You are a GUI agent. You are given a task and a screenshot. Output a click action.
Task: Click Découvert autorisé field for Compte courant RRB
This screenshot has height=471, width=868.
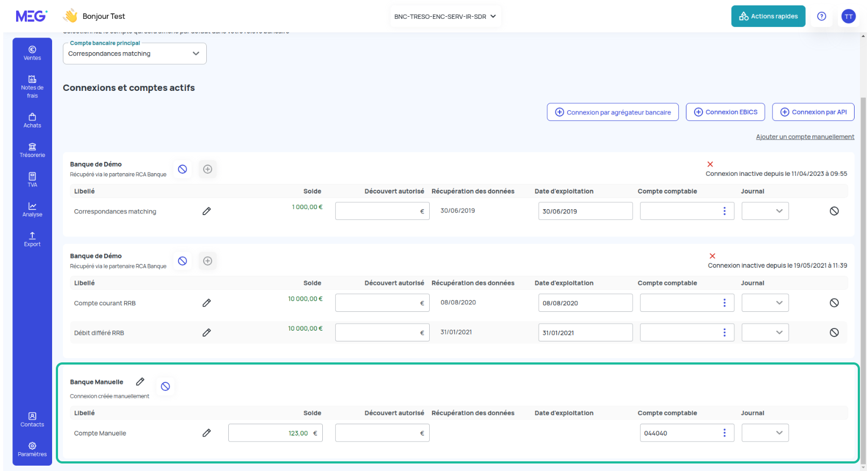pos(382,303)
